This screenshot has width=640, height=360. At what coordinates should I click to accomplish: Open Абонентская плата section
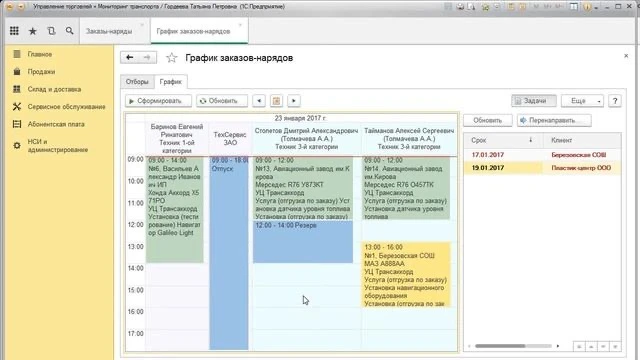tap(56, 124)
